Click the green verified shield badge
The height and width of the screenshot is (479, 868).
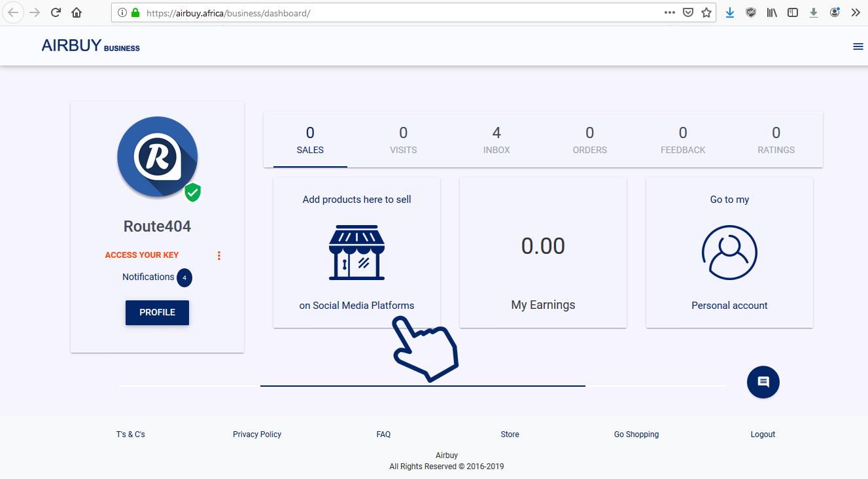(192, 192)
